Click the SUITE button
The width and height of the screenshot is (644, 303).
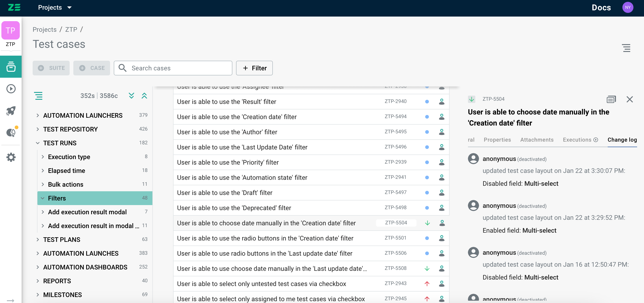51,68
